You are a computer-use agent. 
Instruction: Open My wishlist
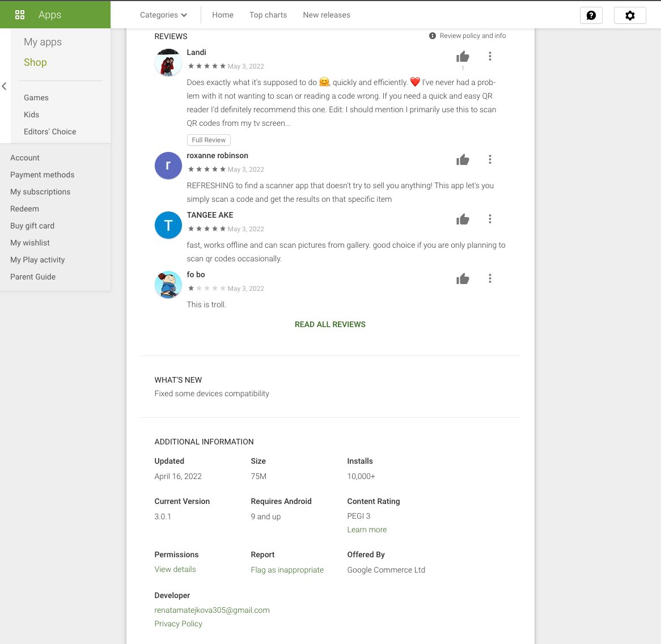click(30, 243)
